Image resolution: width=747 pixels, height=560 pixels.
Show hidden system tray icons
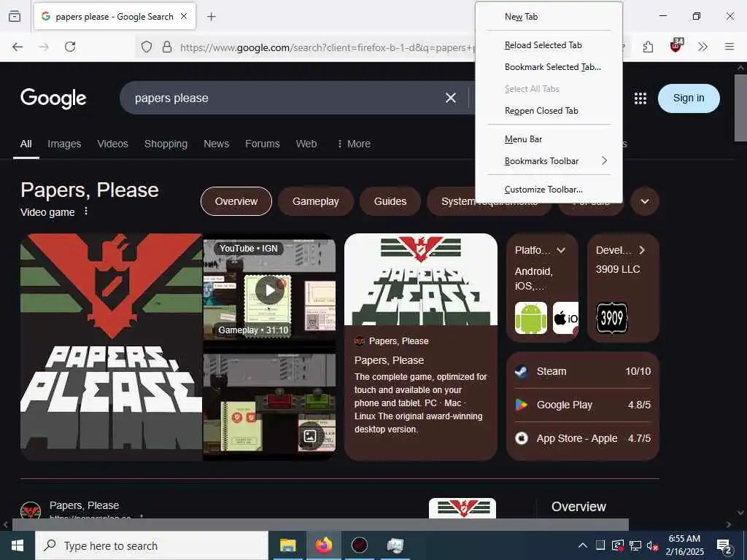(x=583, y=545)
